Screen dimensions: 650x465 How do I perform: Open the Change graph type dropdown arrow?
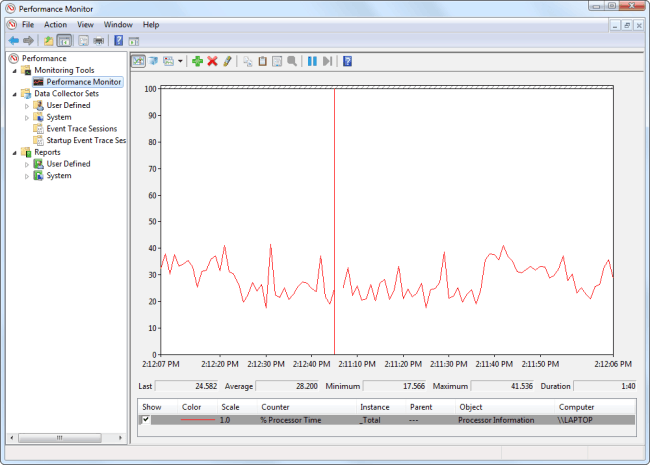point(180,62)
